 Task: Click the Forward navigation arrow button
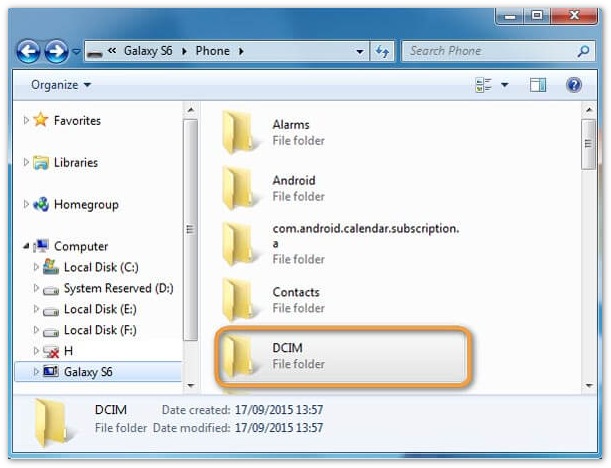click(x=57, y=51)
